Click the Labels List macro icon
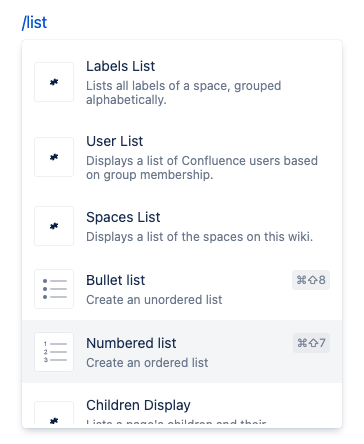 point(54,82)
